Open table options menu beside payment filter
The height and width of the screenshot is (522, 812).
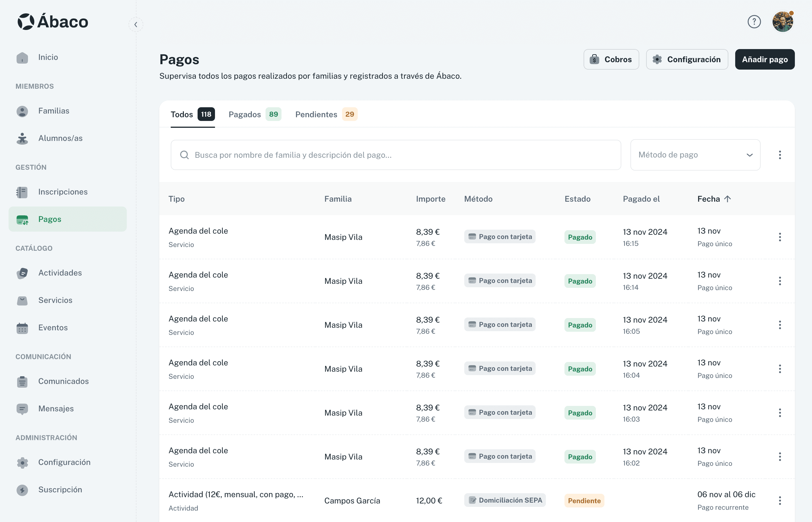780,155
